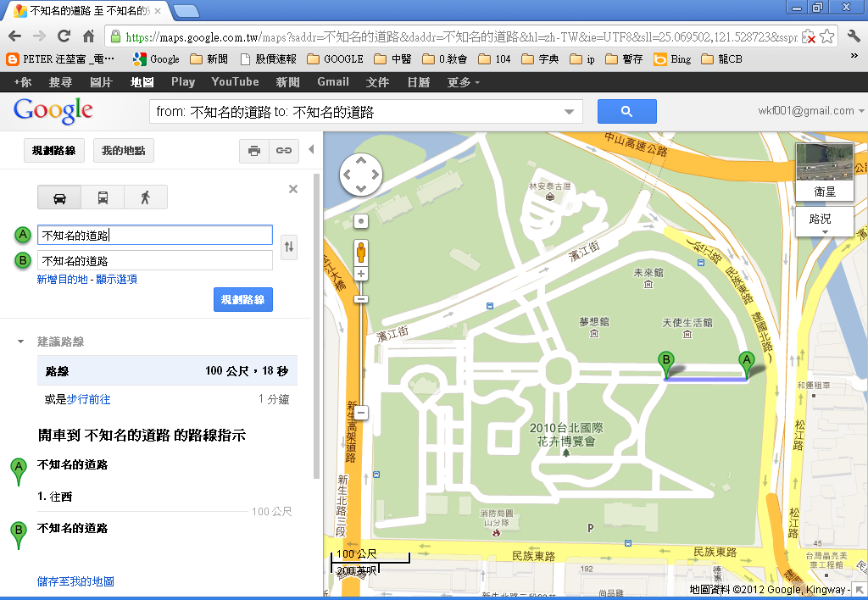Select driving travel mode
Screen dimensions: 868x600
point(59,197)
